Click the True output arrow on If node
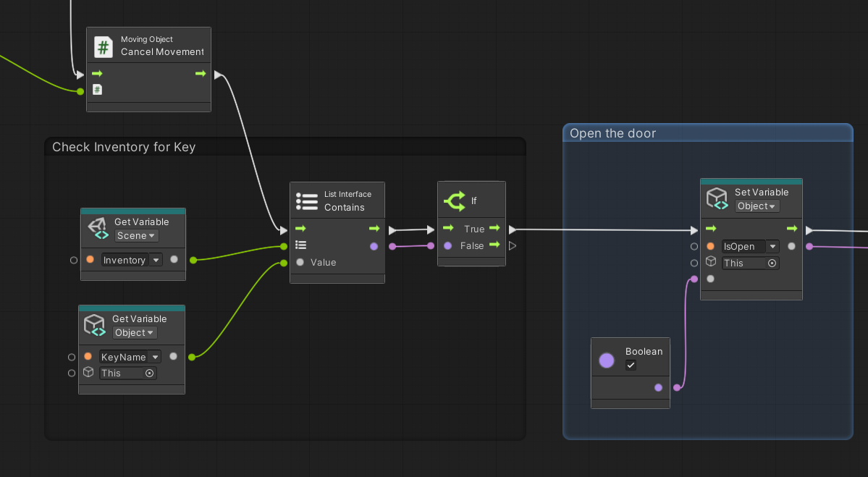This screenshot has height=477, width=868. [x=494, y=229]
